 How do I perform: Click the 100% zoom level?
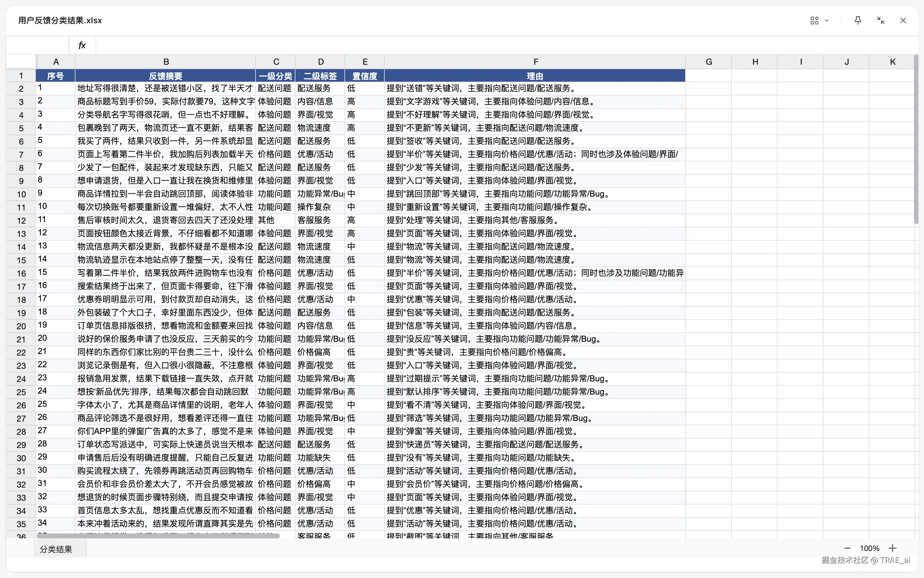click(x=869, y=548)
